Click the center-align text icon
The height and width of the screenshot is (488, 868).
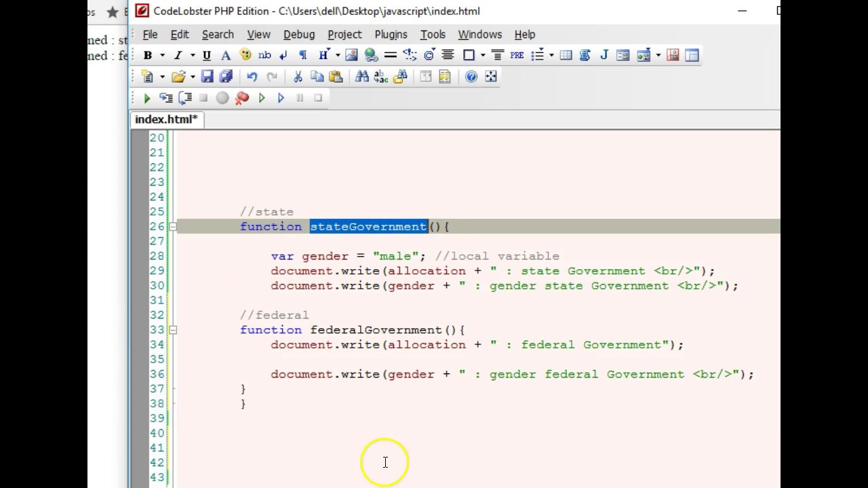click(x=448, y=55)
